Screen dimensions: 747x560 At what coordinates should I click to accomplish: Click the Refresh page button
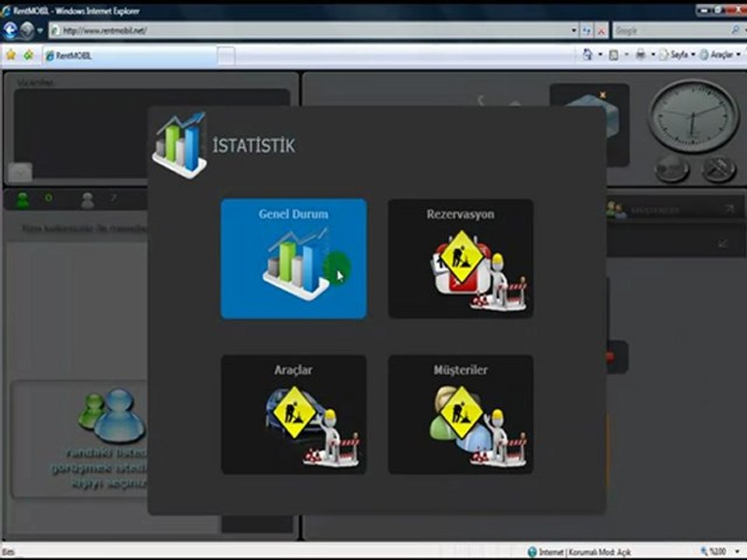587,31
